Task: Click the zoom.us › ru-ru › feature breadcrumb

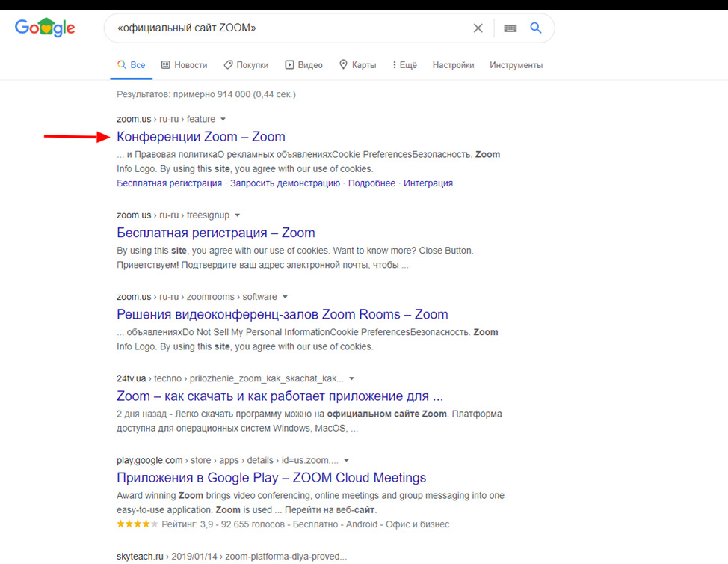Action: [x=166, y=120]
